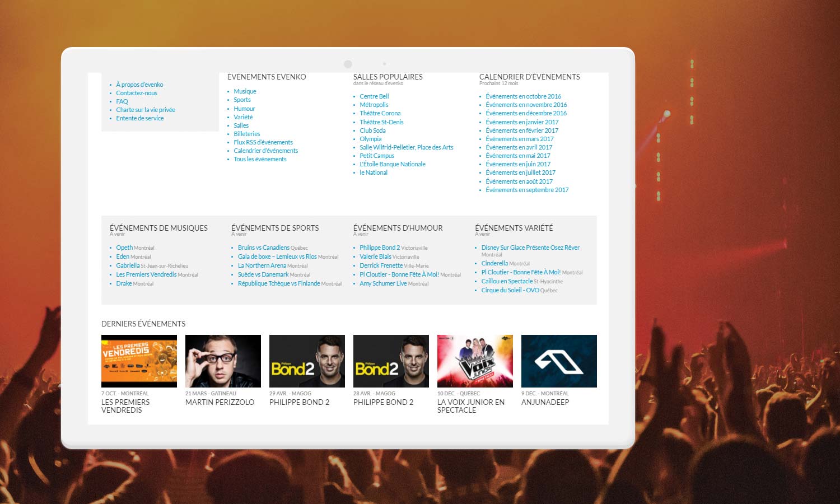Open Cirque du Soleil - OVO link
Image resolution: width=840 pixels, height=504 pixels.
coord(510,290)
